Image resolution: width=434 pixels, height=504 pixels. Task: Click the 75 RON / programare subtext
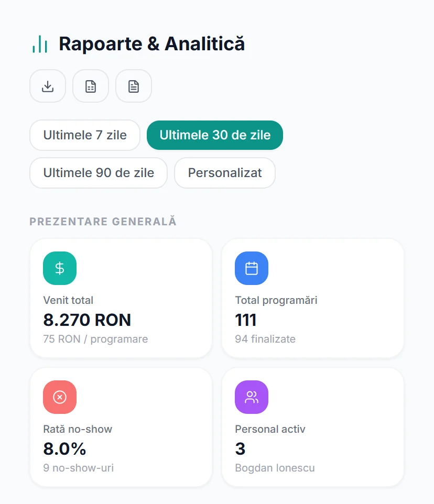(x=95, y=339)
